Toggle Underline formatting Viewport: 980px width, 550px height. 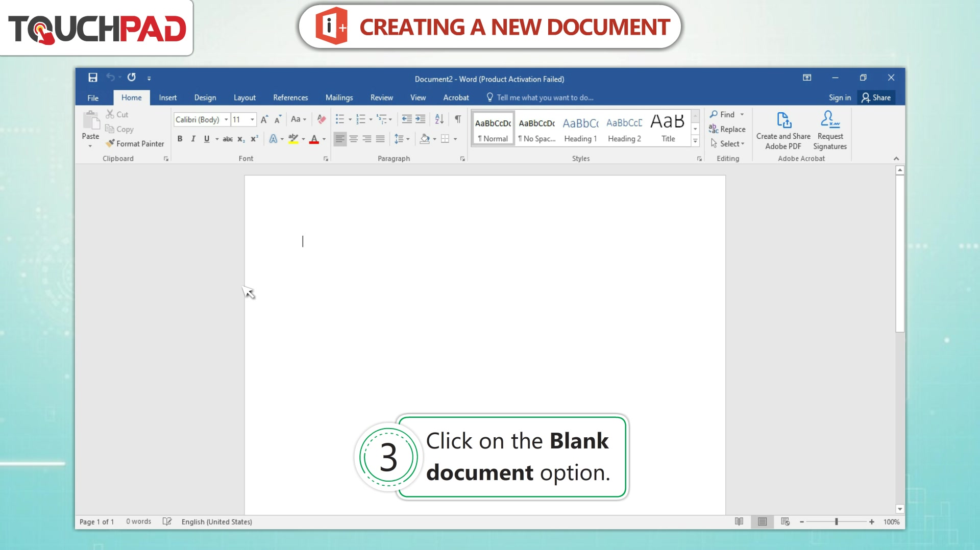(x=207, y=139)
